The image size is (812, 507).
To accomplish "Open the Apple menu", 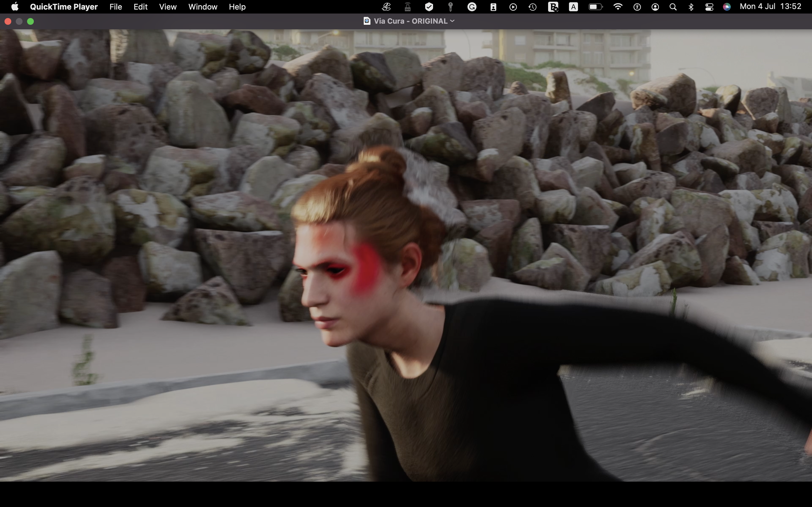I will coord(15,7).
